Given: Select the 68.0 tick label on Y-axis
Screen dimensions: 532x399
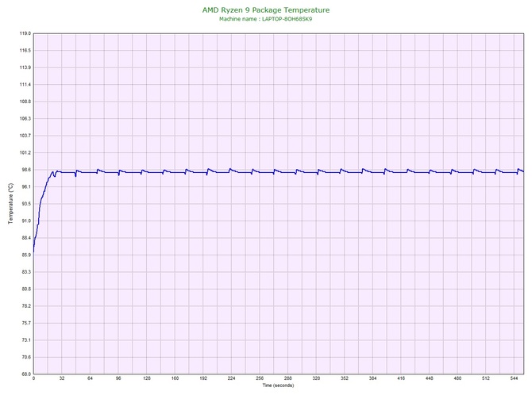Looking at the screenshot, I should [x=26, y=374].
